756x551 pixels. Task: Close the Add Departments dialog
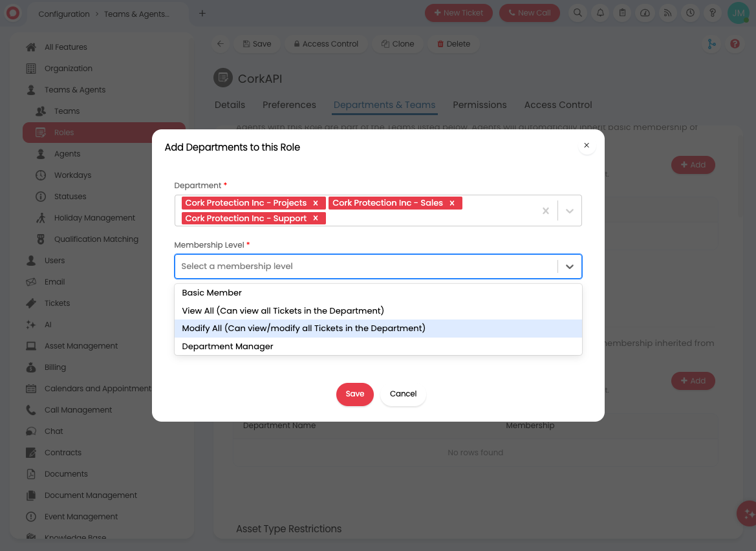(587, 145)
